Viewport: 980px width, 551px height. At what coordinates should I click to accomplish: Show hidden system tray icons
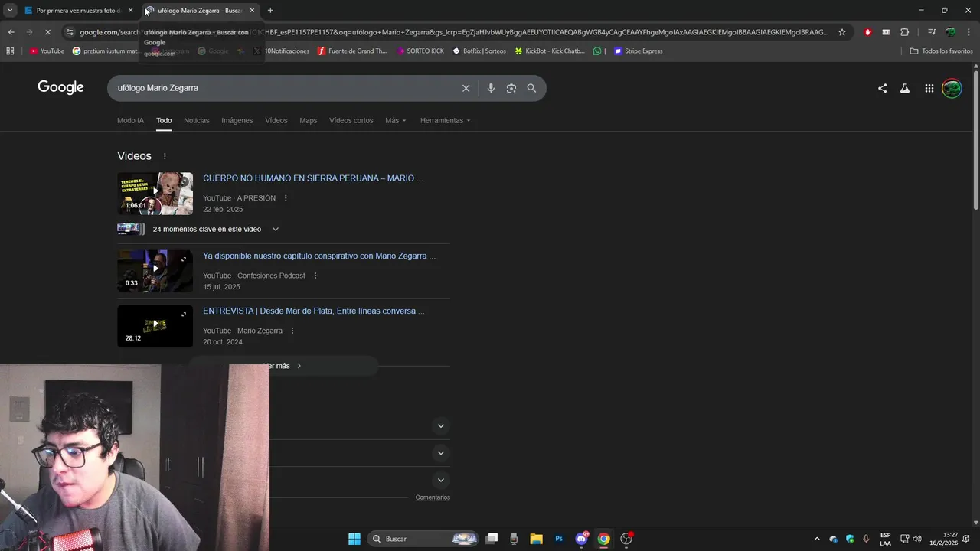click(816, 539)
